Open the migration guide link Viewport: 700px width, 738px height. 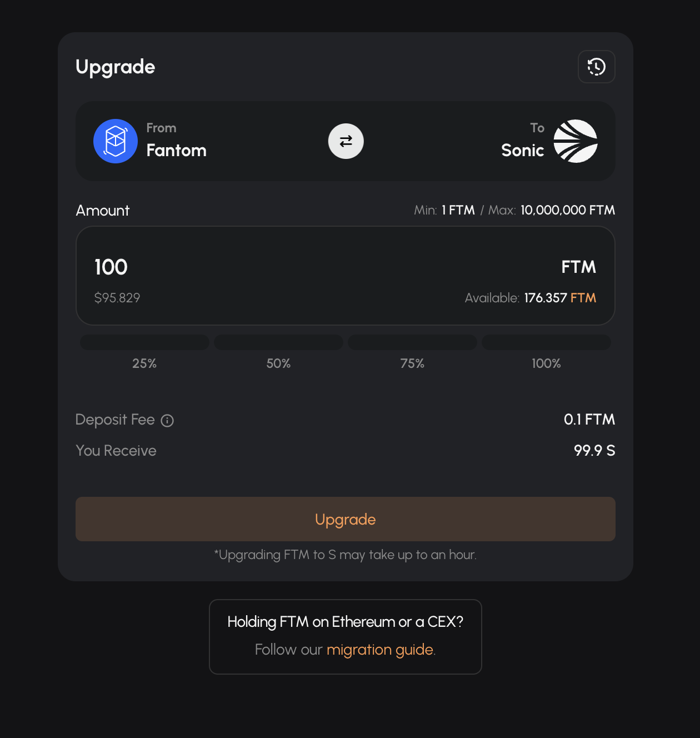380,650
